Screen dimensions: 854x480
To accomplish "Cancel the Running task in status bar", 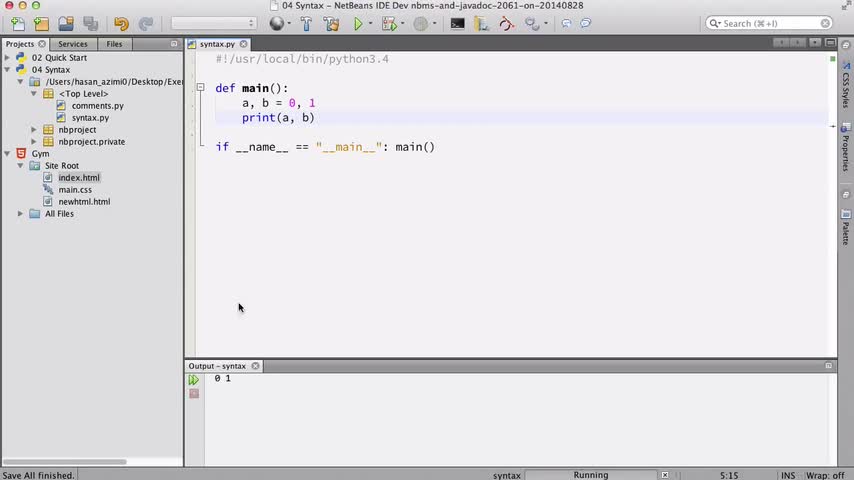I will click(665, 475).
